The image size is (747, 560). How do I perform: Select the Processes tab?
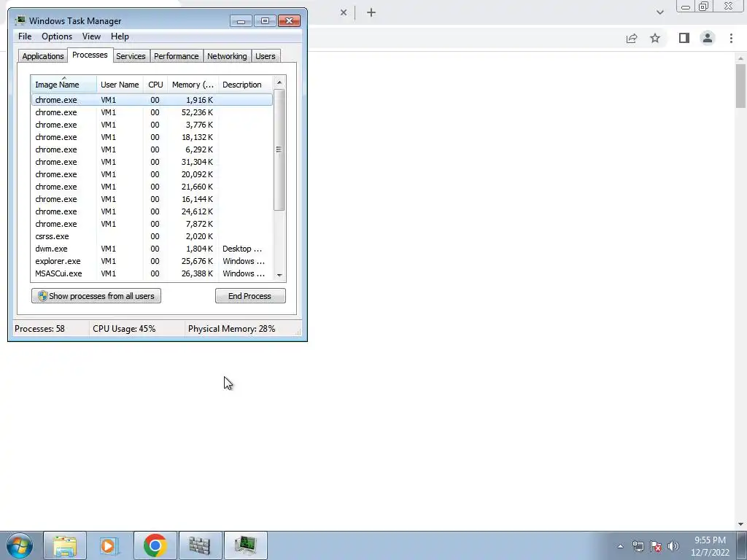pyautogui.click(x=90, y=55)
